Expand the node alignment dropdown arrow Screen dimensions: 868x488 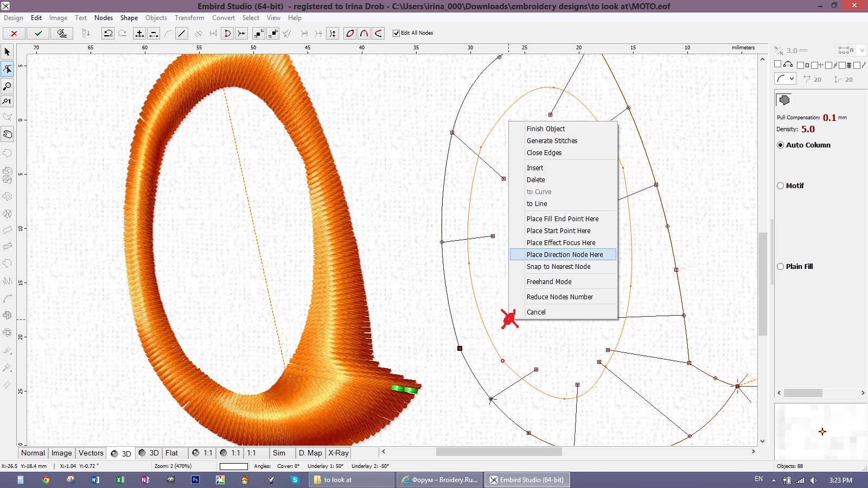[x=862, y=50]
